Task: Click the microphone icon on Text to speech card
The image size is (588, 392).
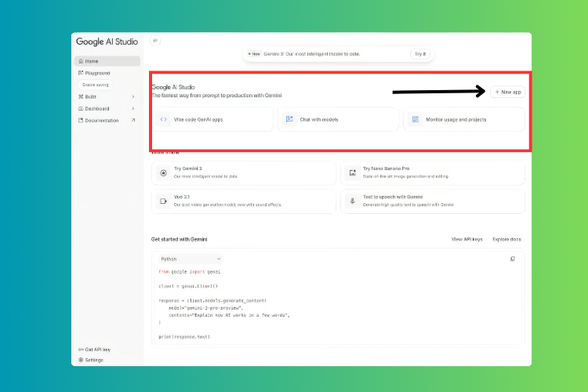Action: coord(353,201)
